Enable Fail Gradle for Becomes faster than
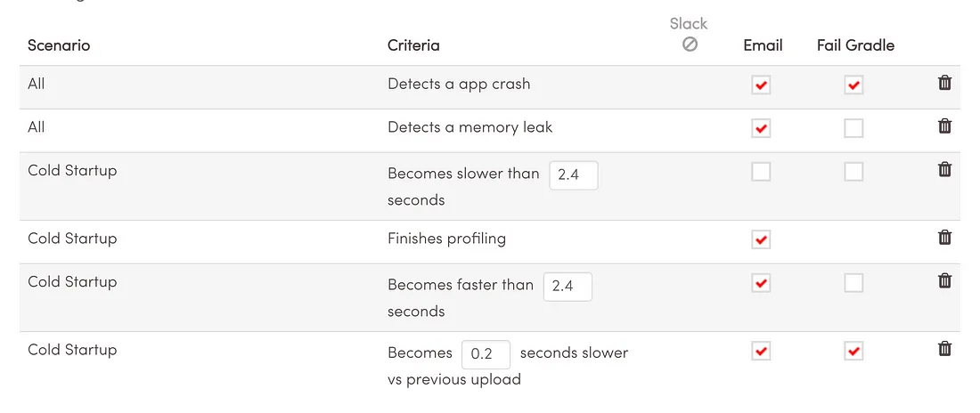 pyautogui.click(x=853, y=283)
